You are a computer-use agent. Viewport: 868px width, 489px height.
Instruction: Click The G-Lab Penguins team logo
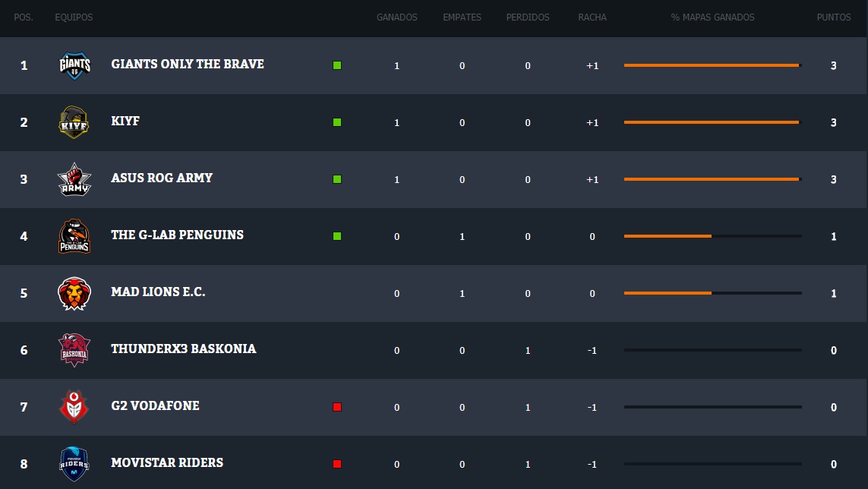click(74, 236)
